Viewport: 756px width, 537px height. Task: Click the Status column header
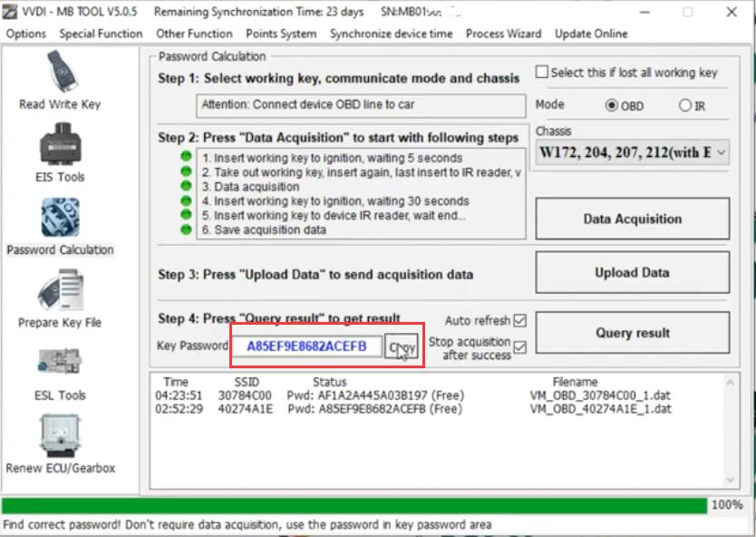click(x=330, y=382)
